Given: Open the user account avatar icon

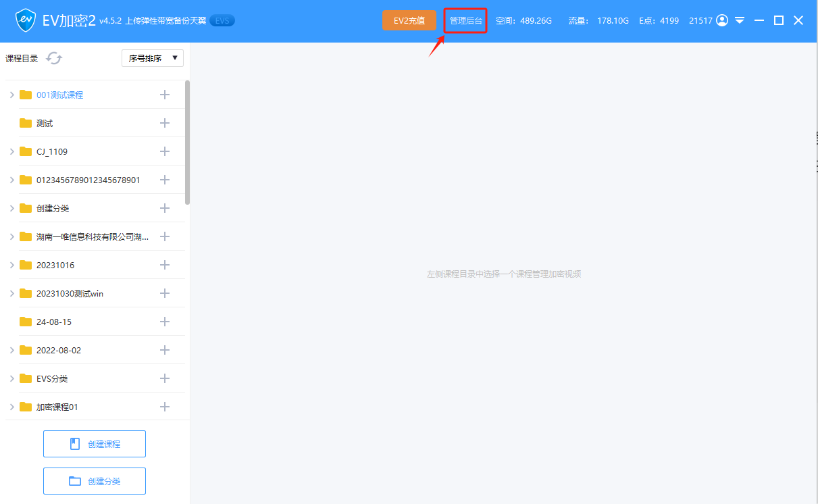Looking at the screenshot, I should click(722, 20).
